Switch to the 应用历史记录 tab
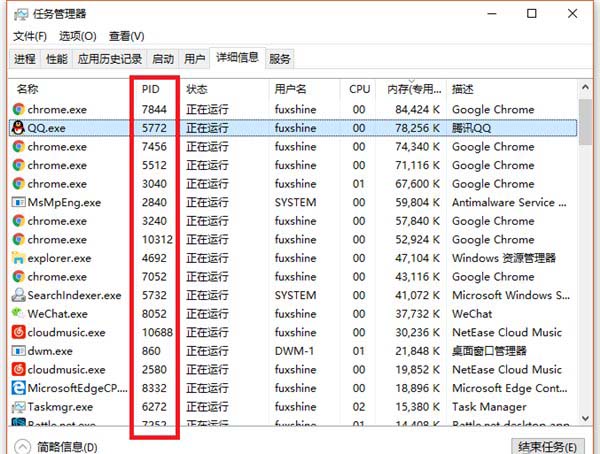This screenshot has height=454, width=600. [x=110, y=59]
